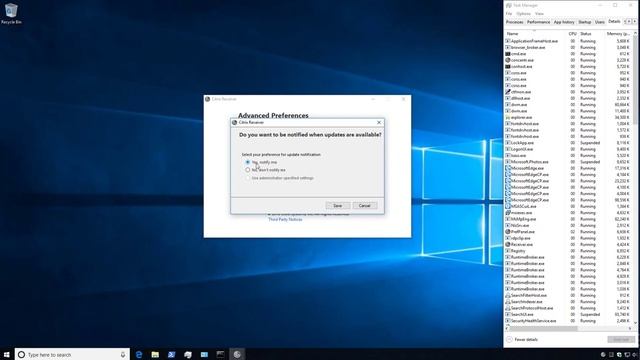Viewport: 640px width, 360px height.
Task: Click the SearchProtocolHost.exe process icon
Action: tap(508, 308)
